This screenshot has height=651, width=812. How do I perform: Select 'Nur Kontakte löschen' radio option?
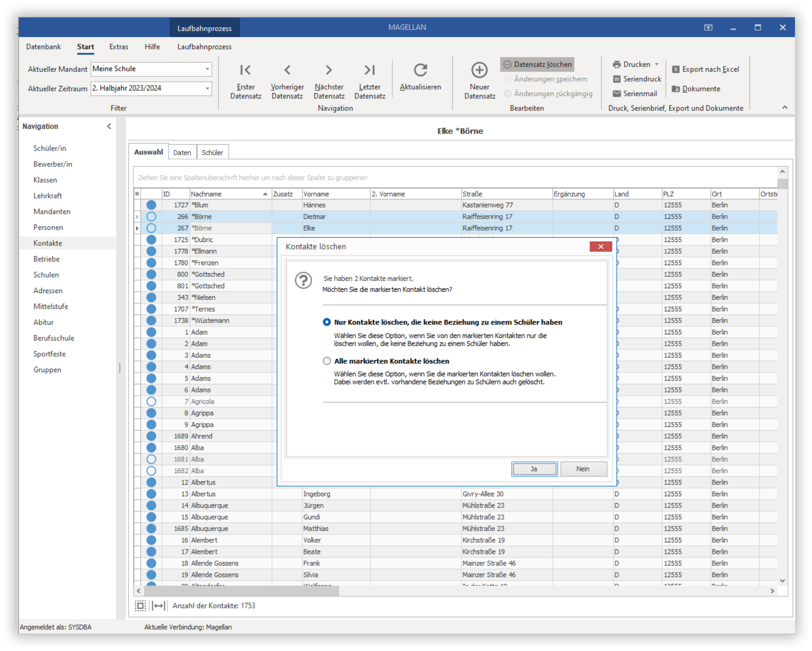327,322
